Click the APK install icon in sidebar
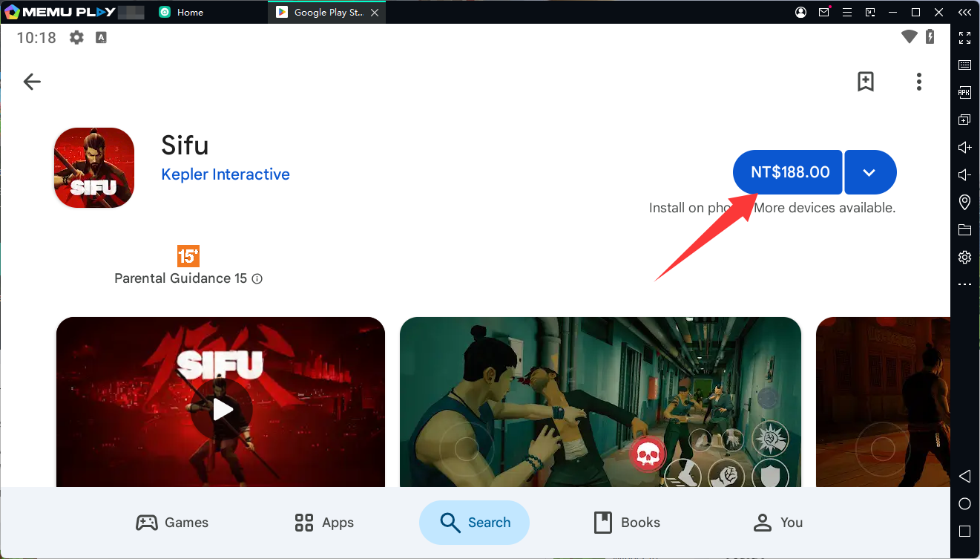This screenshot has height=559, width=980. tap(964, 92)
